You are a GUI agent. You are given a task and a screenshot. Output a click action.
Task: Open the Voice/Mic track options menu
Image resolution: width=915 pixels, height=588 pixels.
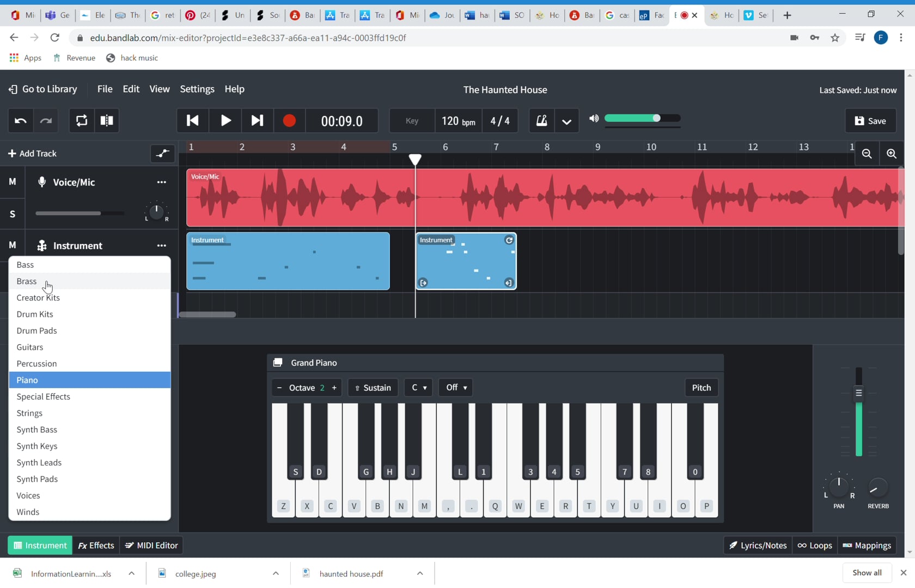(161, 182)
